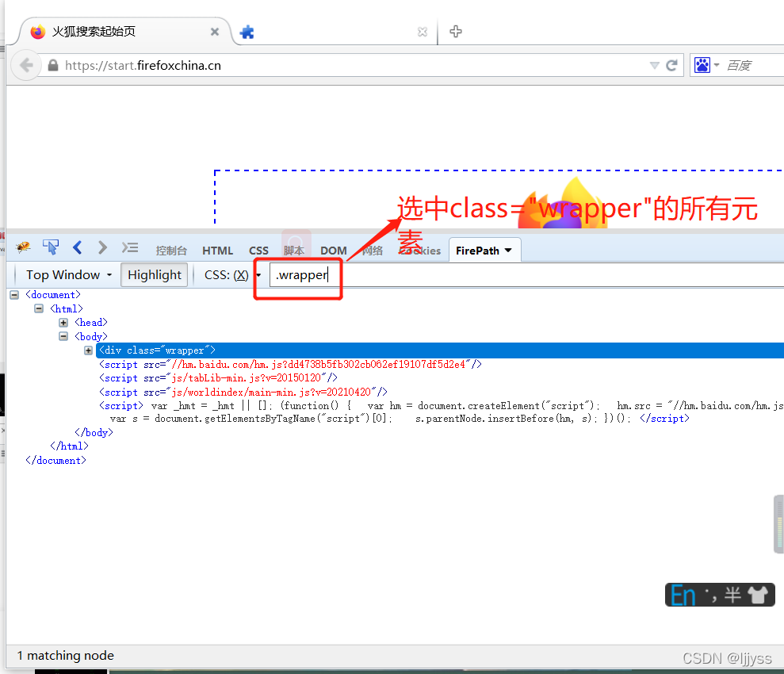784x674 pixels.
Task: Click the browser back navigation button
Action: pyautogui.click(x=25, y=64)
